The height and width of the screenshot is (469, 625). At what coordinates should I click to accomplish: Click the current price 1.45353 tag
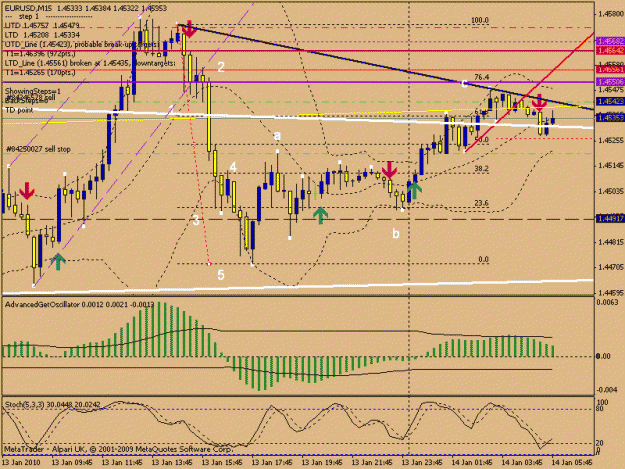pyautogui.click(x=610, y=118)
